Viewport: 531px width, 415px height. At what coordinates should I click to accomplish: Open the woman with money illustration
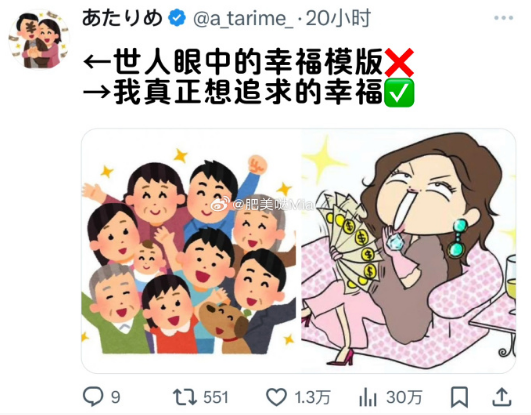[x=409, y=251]
